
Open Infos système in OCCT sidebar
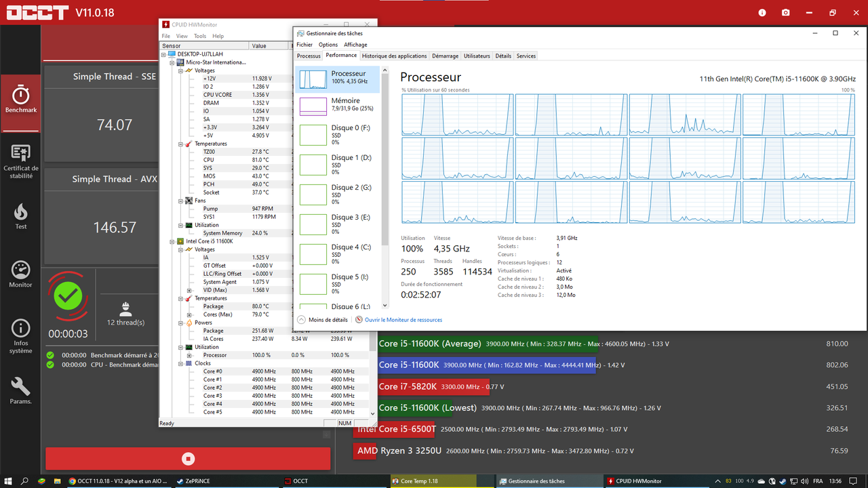[20, 337]
